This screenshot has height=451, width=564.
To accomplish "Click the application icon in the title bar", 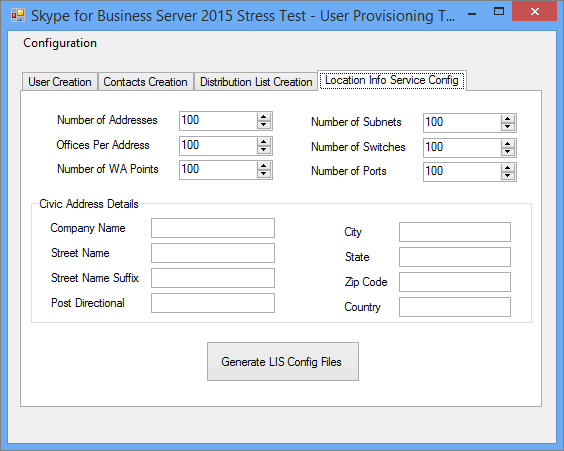I will pos(18,15).
